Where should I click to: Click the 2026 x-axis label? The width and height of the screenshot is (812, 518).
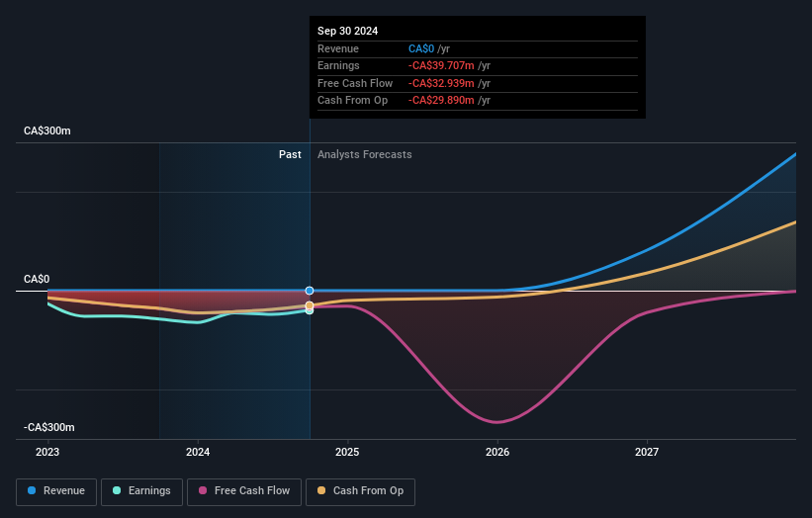pos(497,452)
